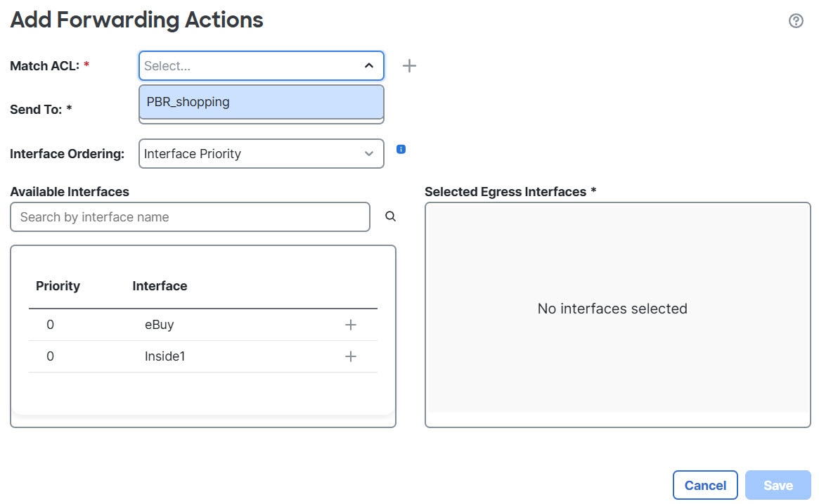Expand the Interface Ordering chevron arrow
This screenshot has width=819, height=504.
point(369,154)
